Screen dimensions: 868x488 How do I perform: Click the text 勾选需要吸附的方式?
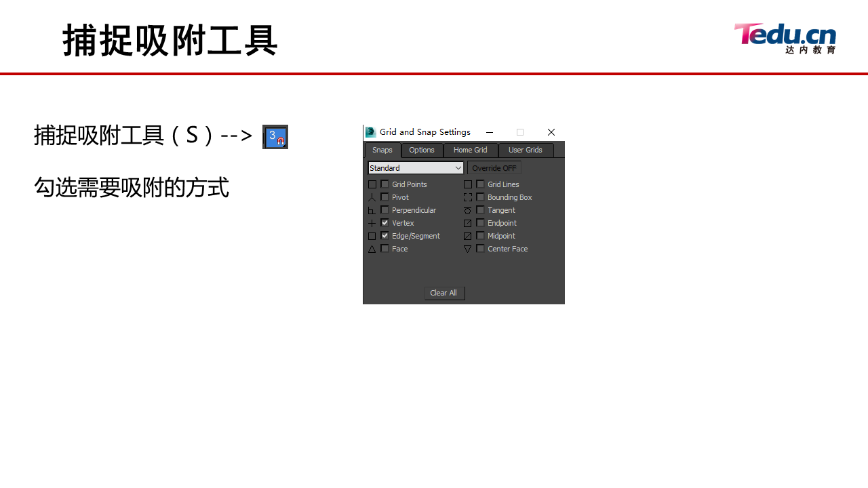point(132,188)
